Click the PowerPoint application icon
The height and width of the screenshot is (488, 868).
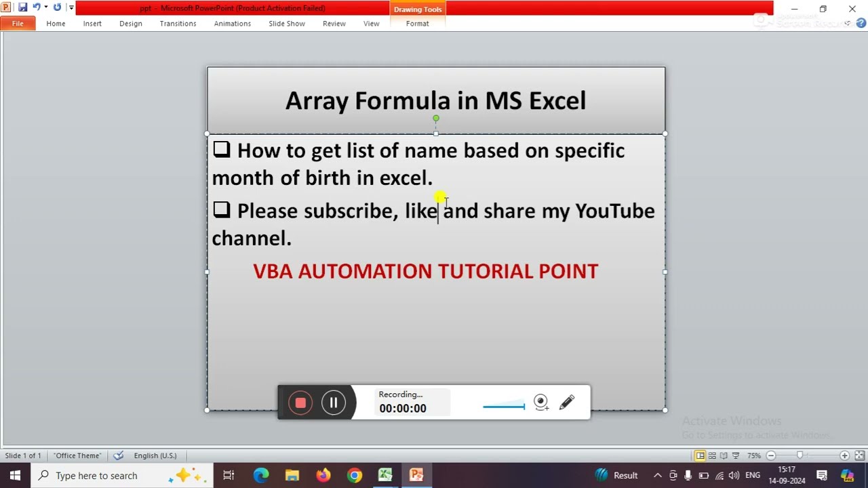[x=6, y=7]
